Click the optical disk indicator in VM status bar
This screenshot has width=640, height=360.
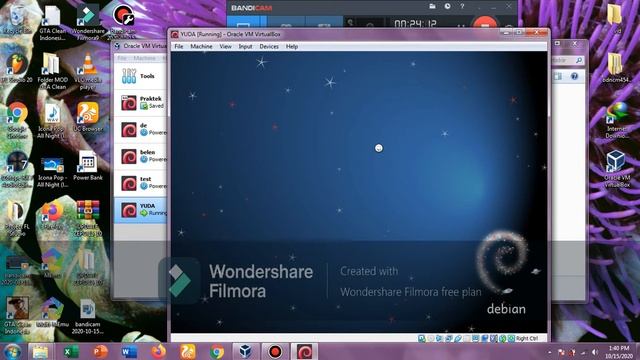click(x=431, y=338)
